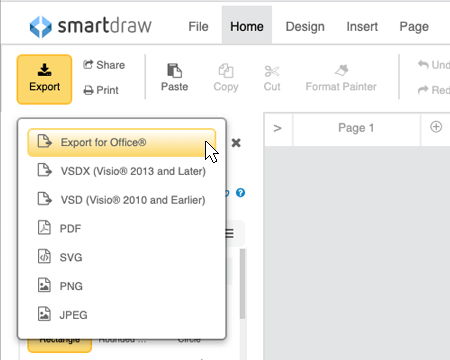Open the Design tab
Image resolution: width=450 pixels, height=360 pixels.
click(x=305, y=26)
